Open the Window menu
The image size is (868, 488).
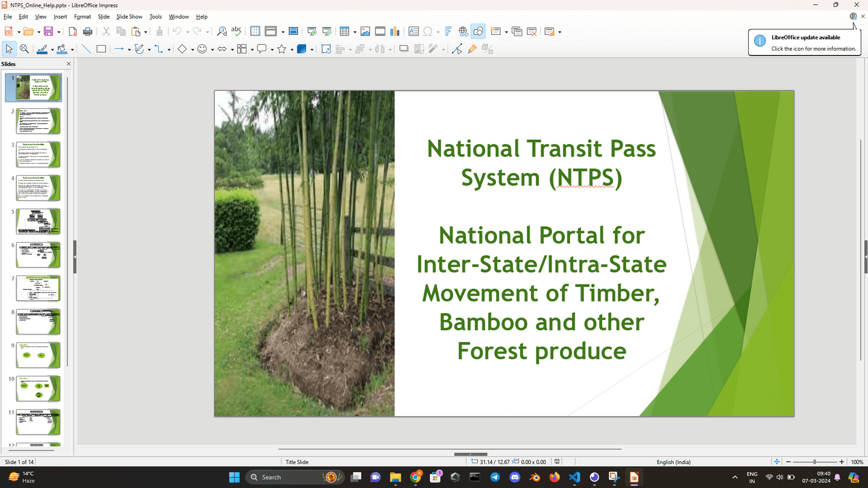point(178,17)
